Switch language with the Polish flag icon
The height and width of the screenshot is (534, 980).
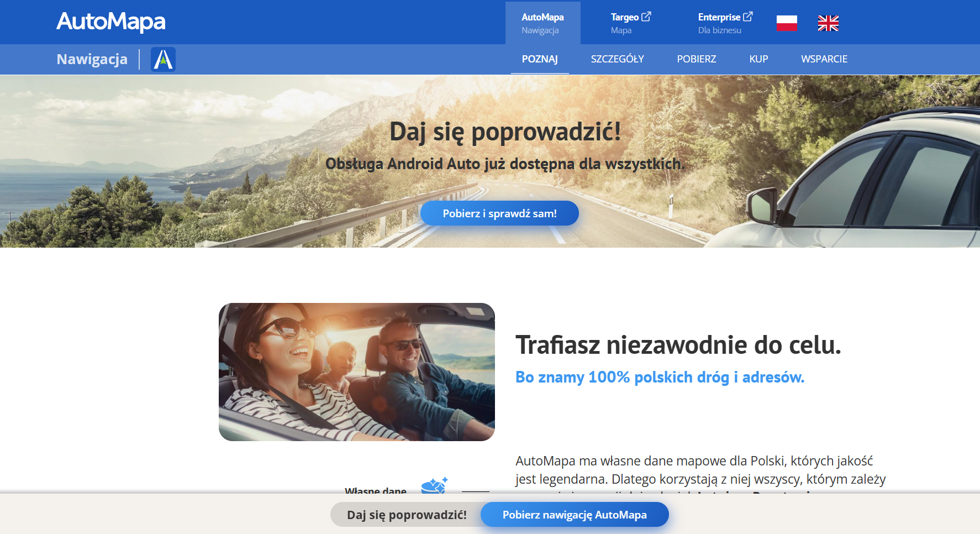(787, 23)
